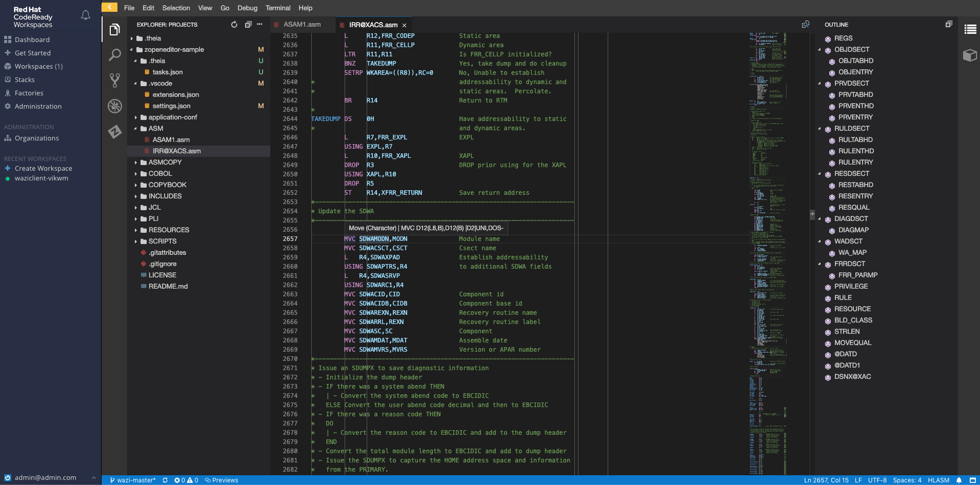Refresh the Projects explorer

234,24
